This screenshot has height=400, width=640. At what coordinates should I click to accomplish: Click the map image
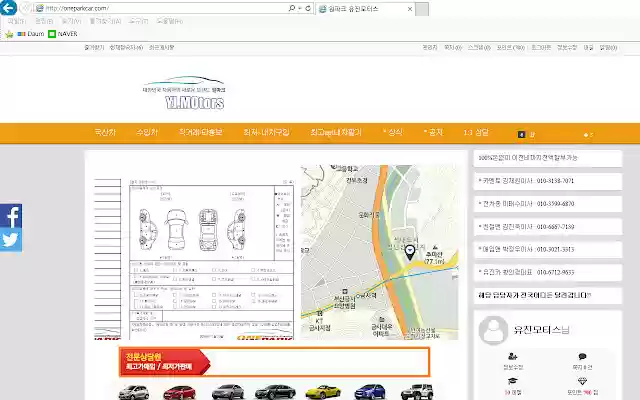coord(380,252)
